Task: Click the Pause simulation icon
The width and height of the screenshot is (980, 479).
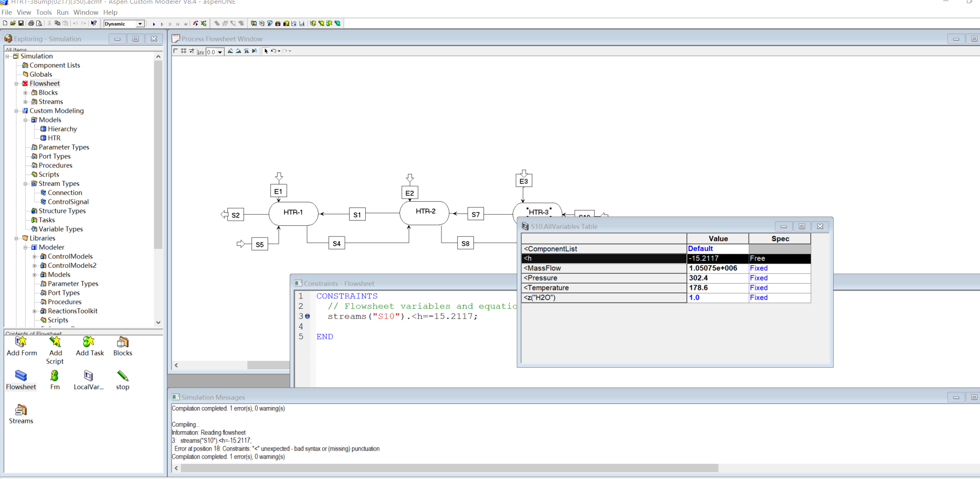Action: [170, 24]
